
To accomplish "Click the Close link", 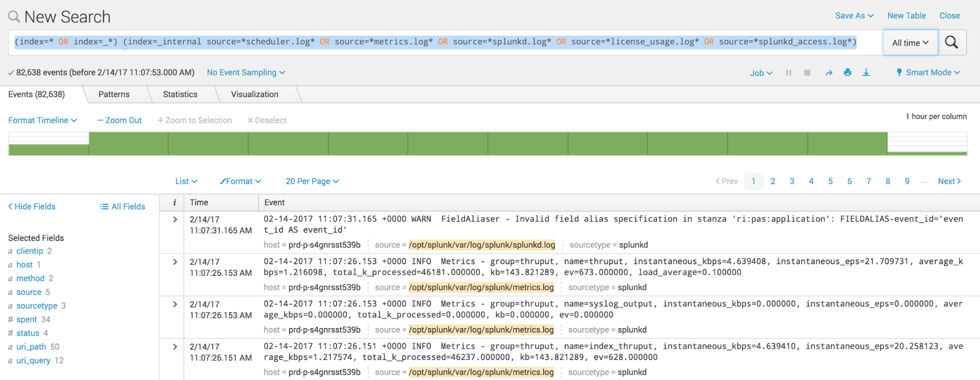I will [x=950, y=16].
